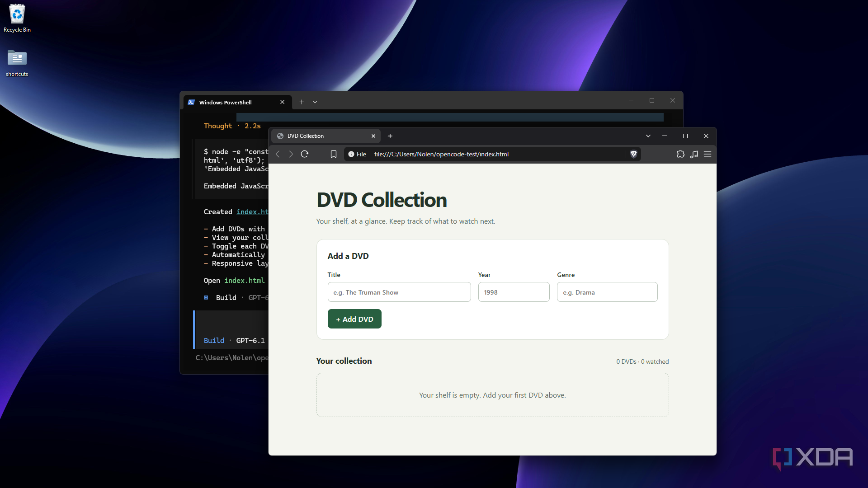Select the DVD Collection tab

(326, 136)
